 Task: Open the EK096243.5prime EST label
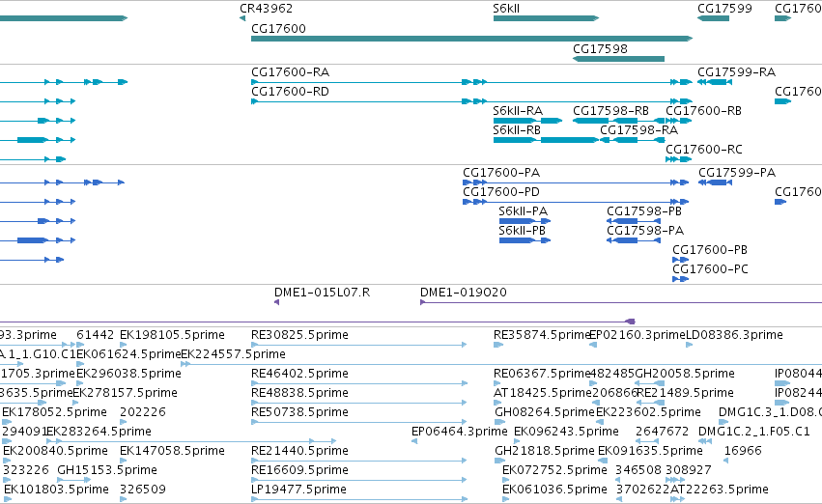point(566,432)
